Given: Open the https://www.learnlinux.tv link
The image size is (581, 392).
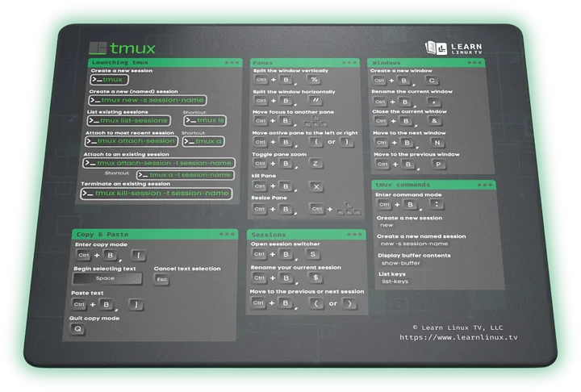Looking at the screenshot, I should point(458,337).
